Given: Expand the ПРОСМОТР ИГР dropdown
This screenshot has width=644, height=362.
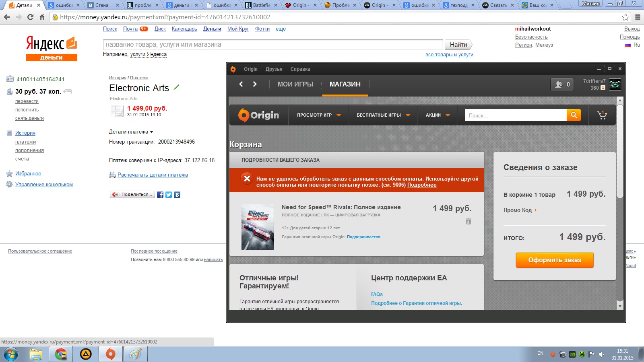Looking at the screenshot, I should coord(319,115).
